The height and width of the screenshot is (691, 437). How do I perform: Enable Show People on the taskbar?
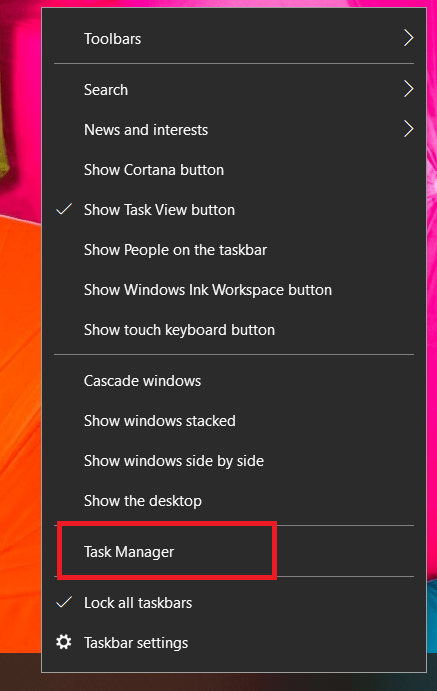[234, 250]
